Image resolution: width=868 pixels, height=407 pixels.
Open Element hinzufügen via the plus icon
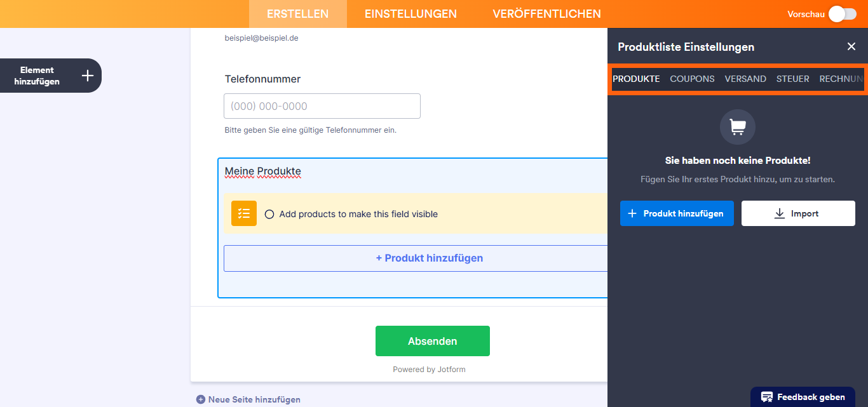(x=87, y=75)
